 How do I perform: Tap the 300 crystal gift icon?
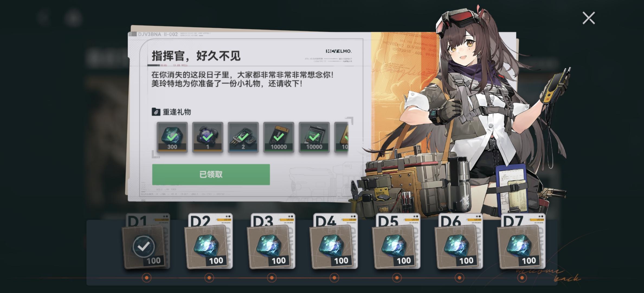tap(172, 137)
